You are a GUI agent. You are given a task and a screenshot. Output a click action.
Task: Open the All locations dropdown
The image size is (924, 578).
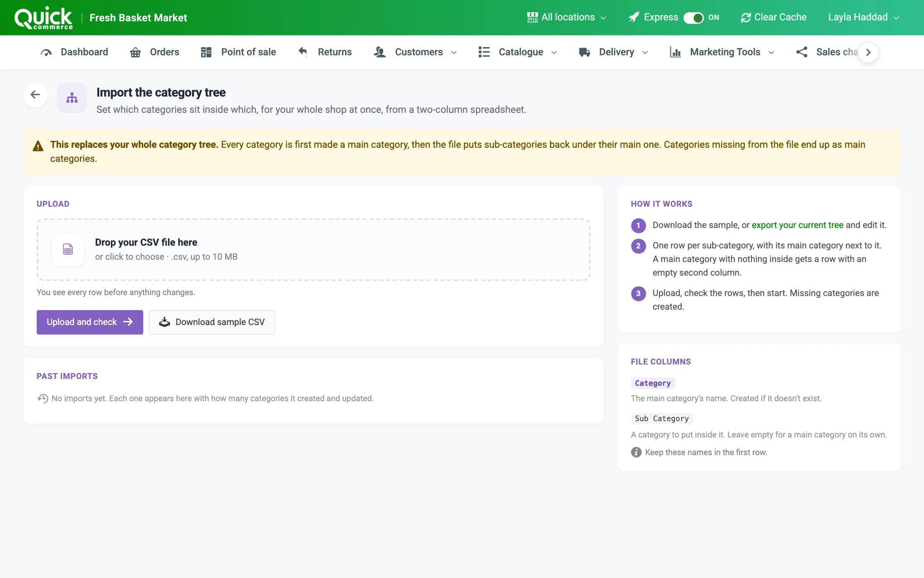pos(567,17)
